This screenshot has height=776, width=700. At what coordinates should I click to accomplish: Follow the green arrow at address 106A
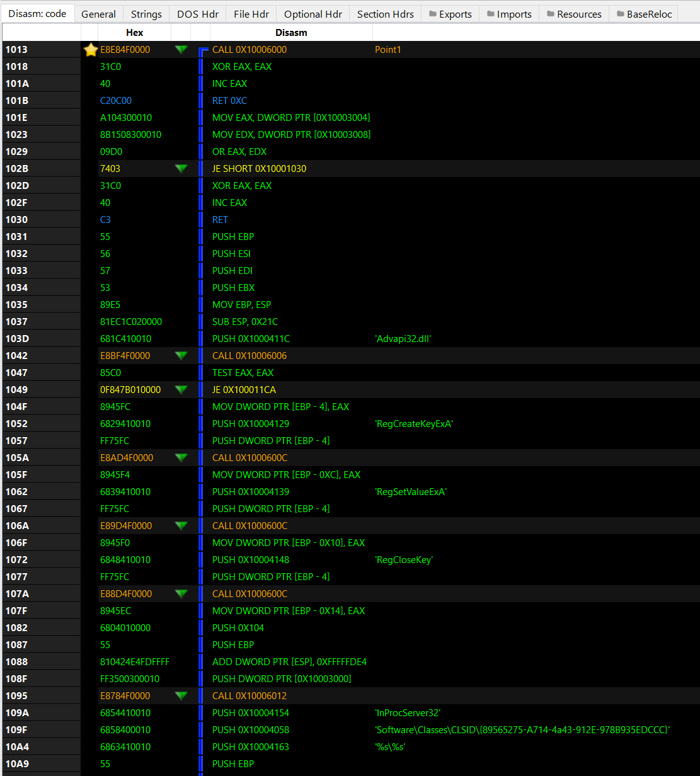point(181,526)
